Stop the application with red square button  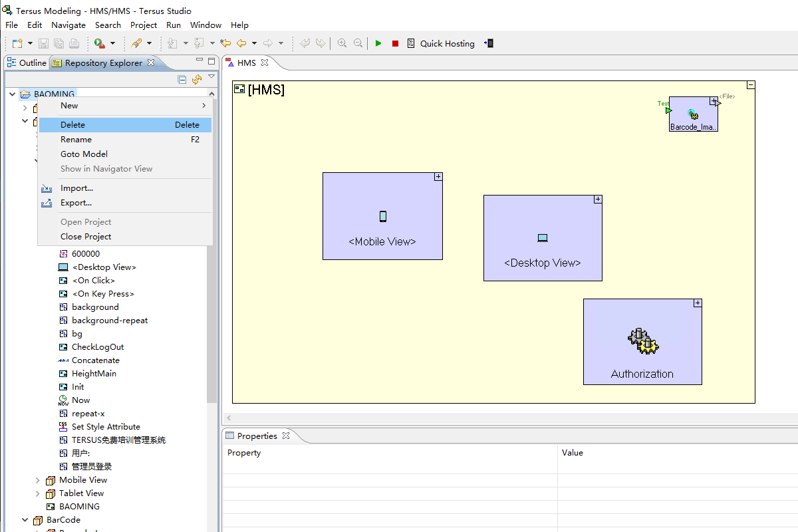pos(395,43)
